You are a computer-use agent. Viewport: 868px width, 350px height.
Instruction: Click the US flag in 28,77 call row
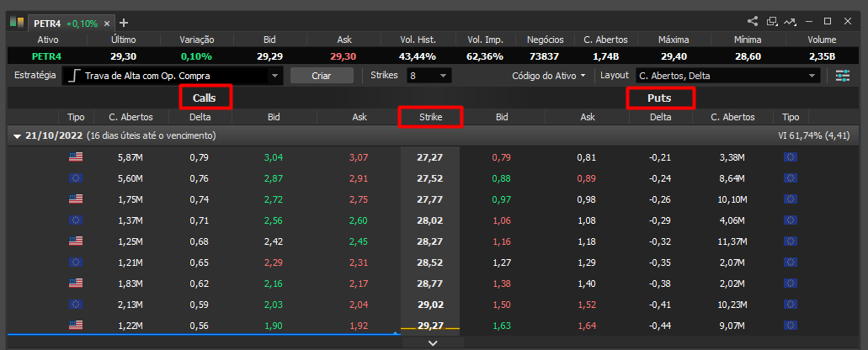pos(76,283)
